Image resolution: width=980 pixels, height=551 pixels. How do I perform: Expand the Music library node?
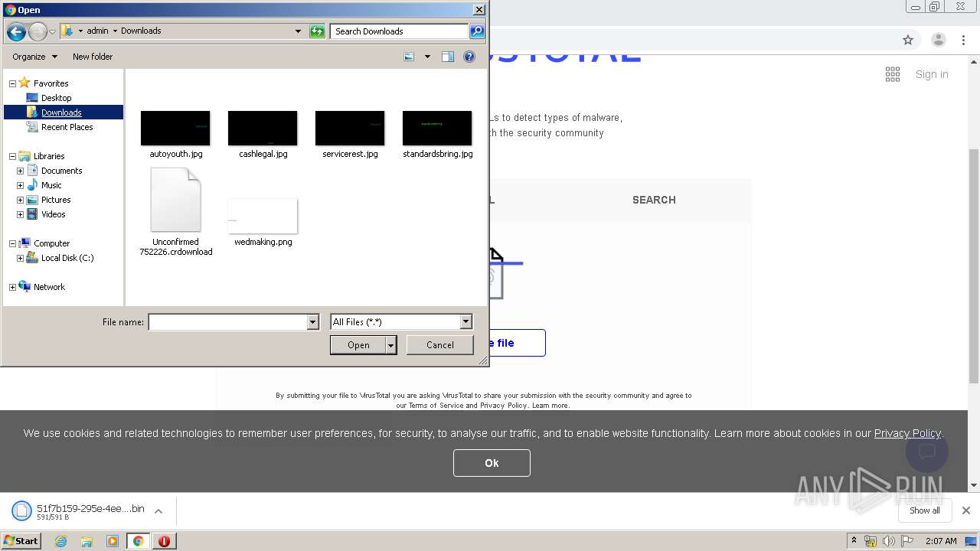pos(20,185)
